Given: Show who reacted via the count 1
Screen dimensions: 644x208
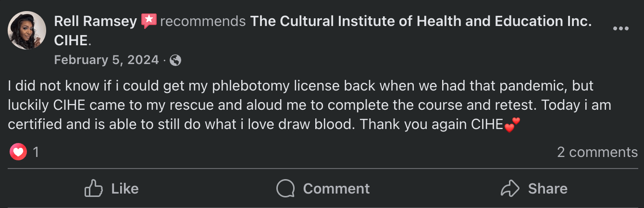Looking at the screenshot, I should tap(36, 153).
